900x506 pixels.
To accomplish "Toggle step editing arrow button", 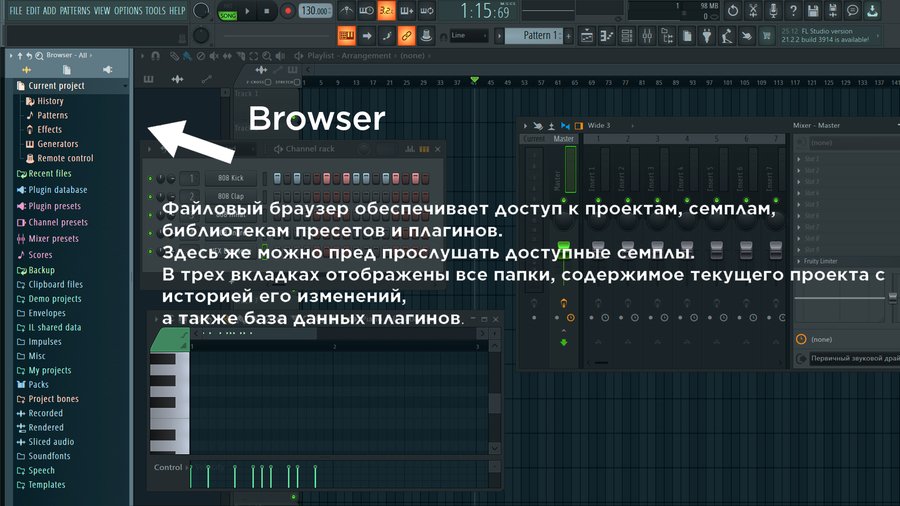I will click(x=366, y=36).
